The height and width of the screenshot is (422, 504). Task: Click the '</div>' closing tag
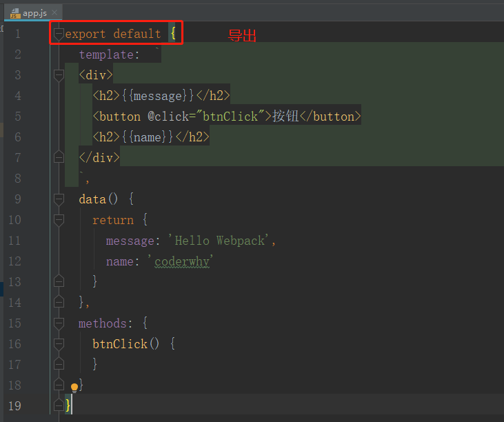(x=99, y=158)
